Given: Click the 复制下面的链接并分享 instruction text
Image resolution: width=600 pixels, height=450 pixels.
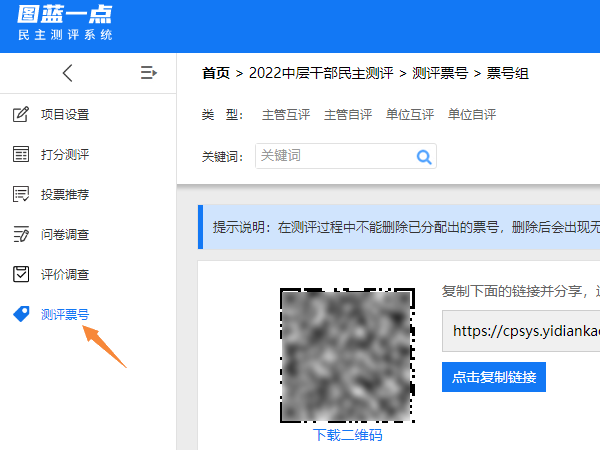Looking at the screenshot, I should click(x=521, y=292).
